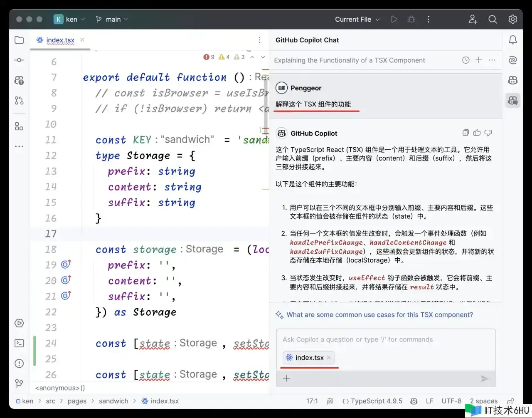Screen dimensions: 532x418
Task: Open more actions in the title bar
Action: click(x=429, y=19)
